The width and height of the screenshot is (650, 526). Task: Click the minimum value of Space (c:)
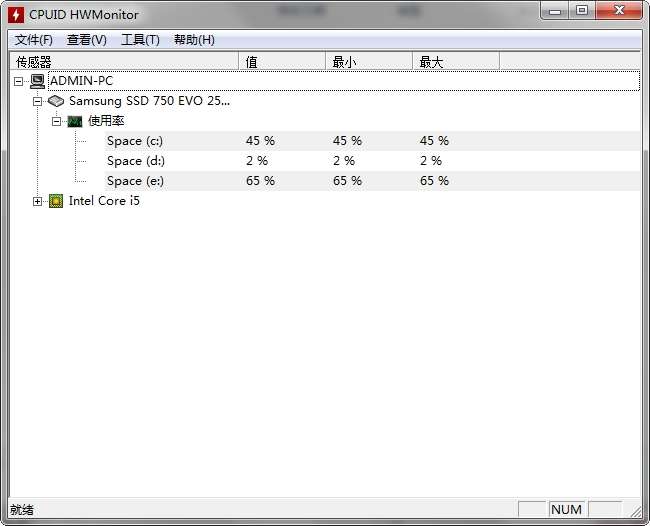(347, 141)
